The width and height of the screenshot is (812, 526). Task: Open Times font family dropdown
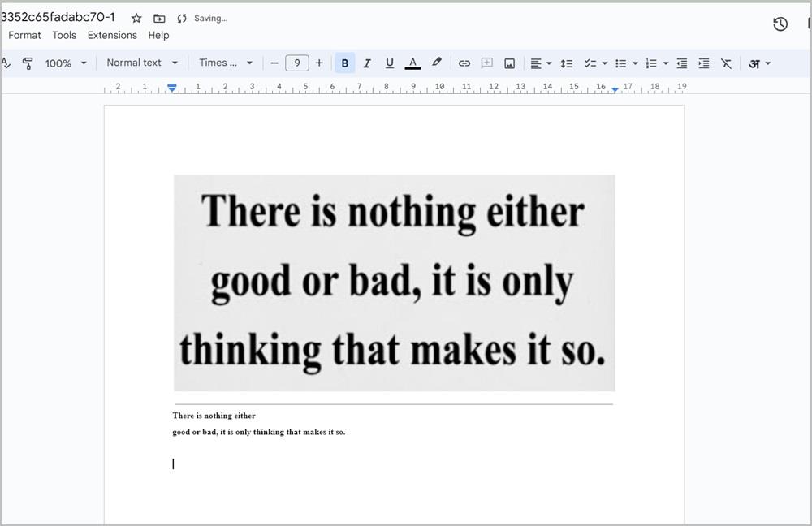[226, 63]
